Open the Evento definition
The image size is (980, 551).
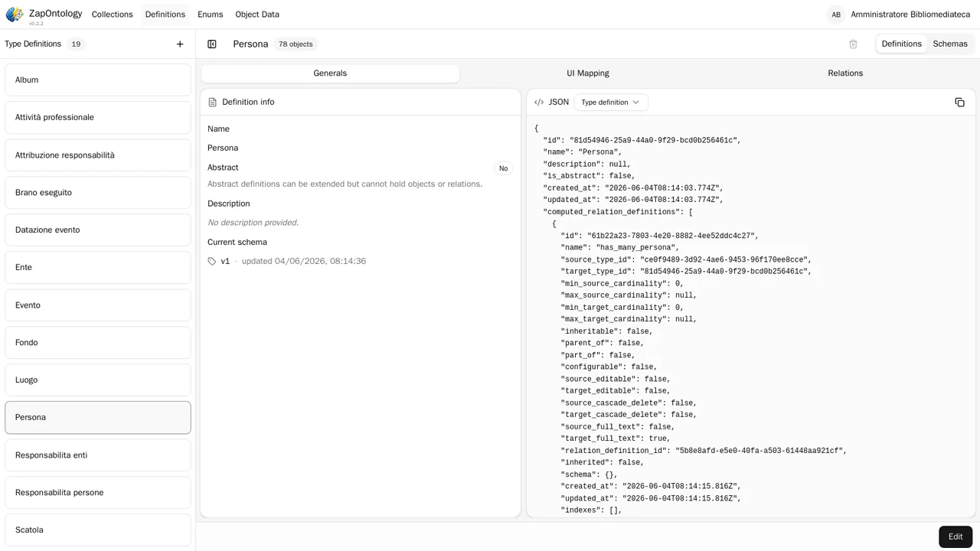click(x=98, y=305)
